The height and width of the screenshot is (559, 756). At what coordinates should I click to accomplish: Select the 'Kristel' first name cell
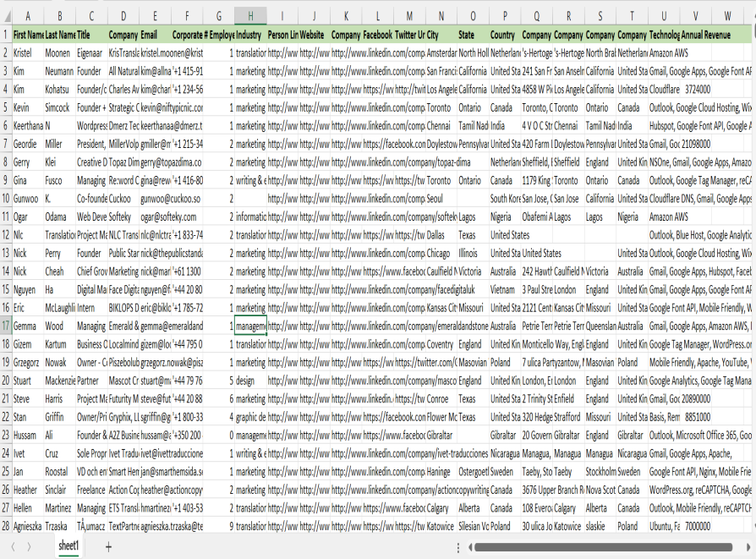point(28,53)
